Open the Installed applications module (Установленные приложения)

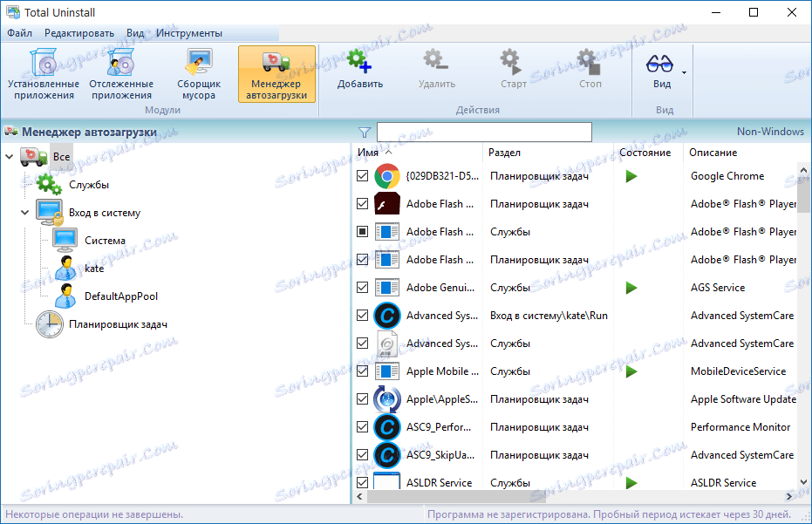(x=44, y=74)
